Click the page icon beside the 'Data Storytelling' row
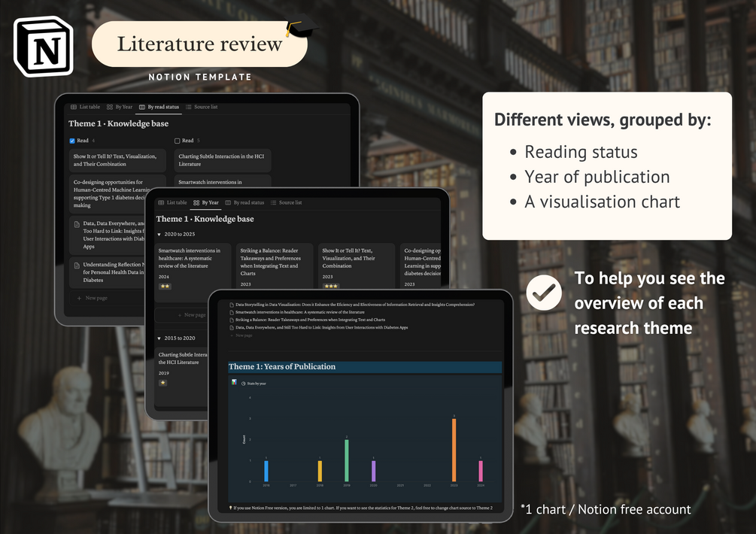The width and height of the screenshot is (756, 534). (232, 305)
